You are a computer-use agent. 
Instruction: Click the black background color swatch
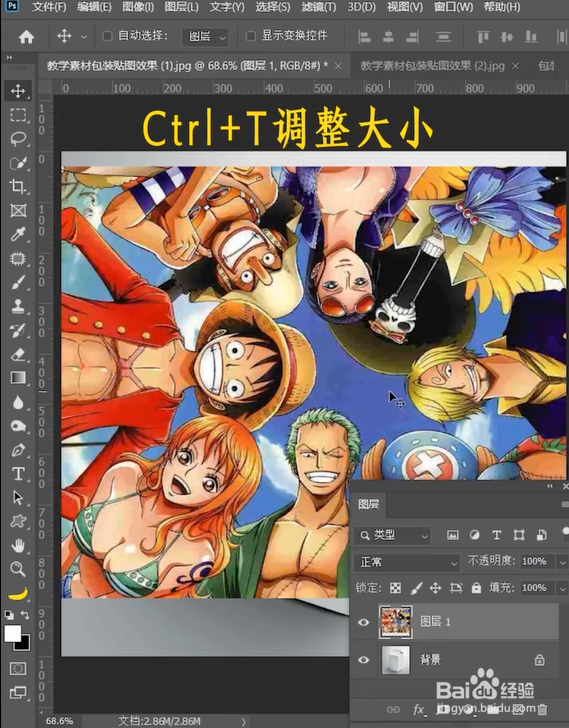(x=24, y=645)
